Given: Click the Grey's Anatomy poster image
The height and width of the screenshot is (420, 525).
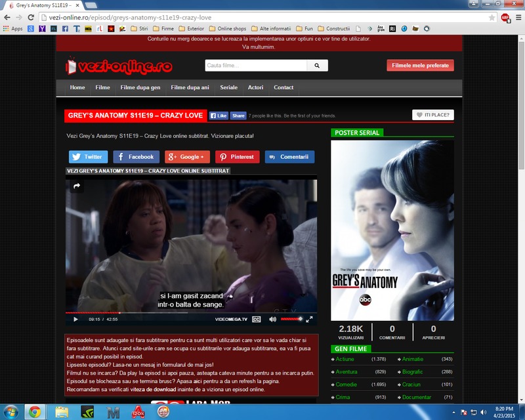Looking at the screenshot, I should (x=392, y=230).
